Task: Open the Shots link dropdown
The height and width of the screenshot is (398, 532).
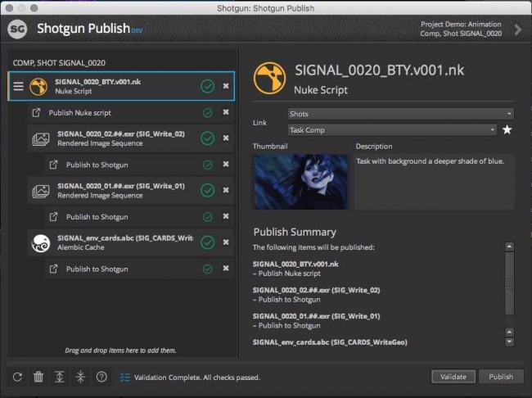Action: [x=400, y=114]
